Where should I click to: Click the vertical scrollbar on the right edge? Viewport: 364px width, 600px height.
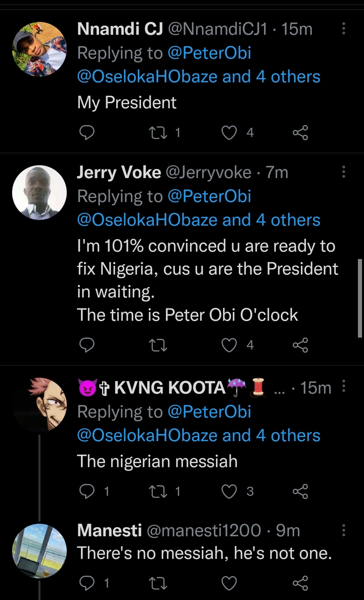tap(360, 297)
